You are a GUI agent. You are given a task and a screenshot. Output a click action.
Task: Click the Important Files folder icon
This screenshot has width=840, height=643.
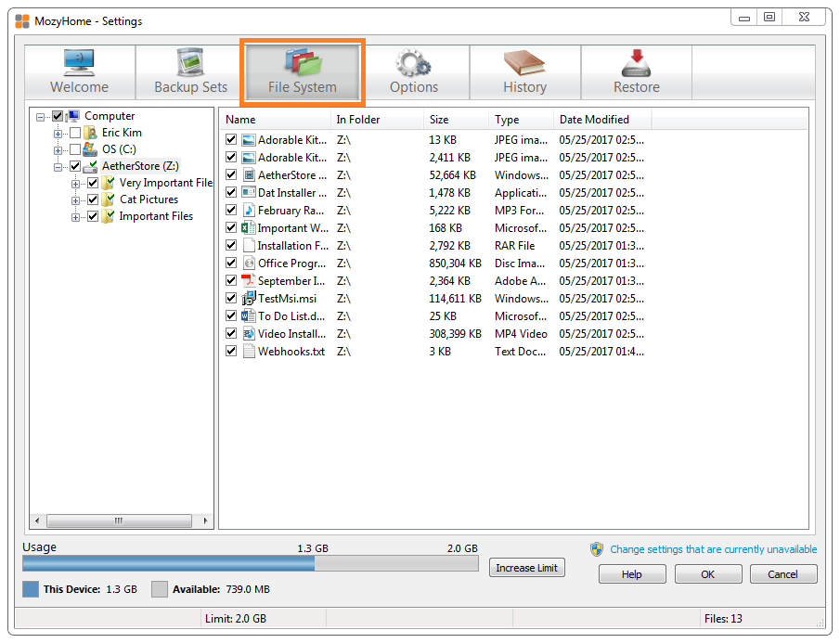108,216
